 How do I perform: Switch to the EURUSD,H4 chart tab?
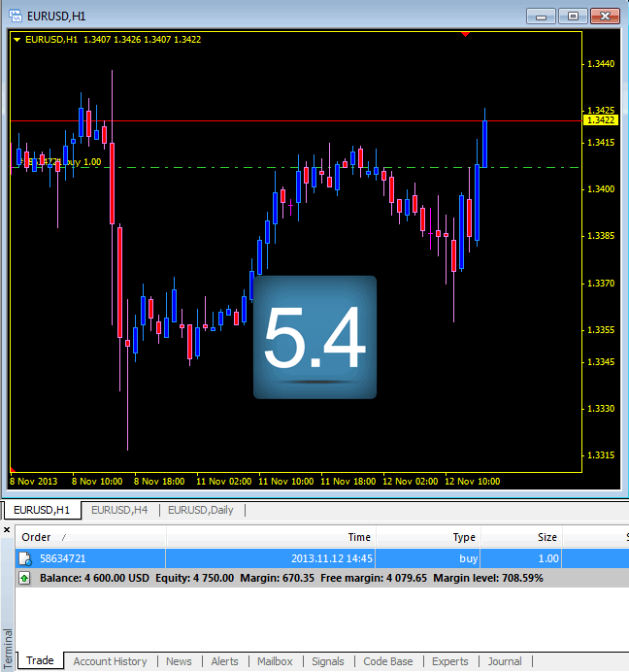tap(119, 510)
